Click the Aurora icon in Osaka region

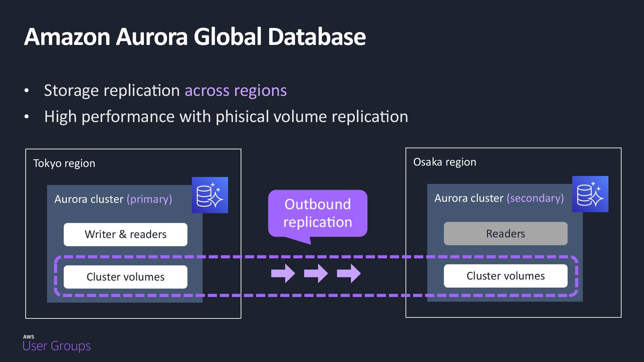pyautogui.click(x=590, y=194)
